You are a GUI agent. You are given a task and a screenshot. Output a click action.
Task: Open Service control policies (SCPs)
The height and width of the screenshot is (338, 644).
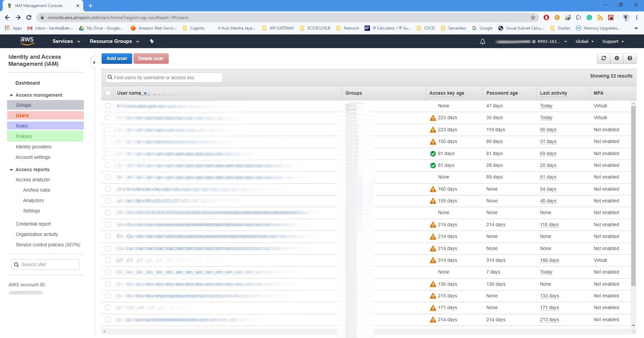point(48,245)
